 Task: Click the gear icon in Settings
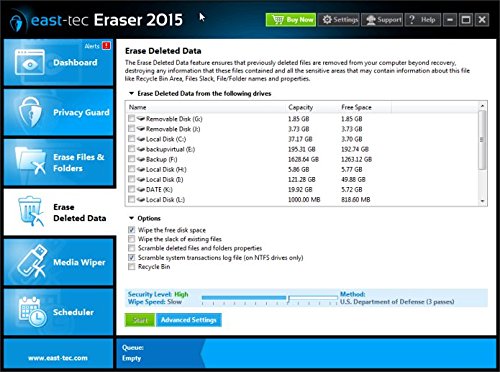click(327, 20)
